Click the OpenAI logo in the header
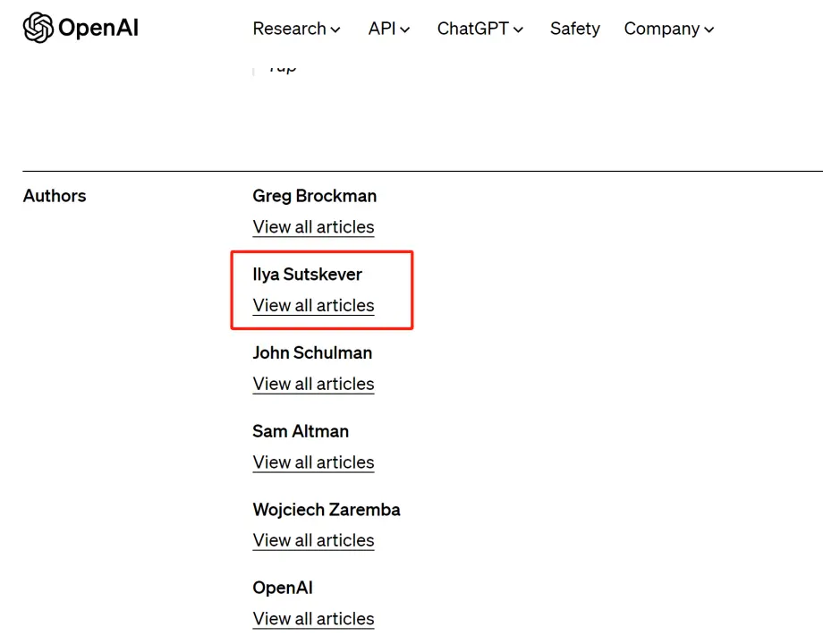This screenshot has width=823, height=644. tap(81, 28)
